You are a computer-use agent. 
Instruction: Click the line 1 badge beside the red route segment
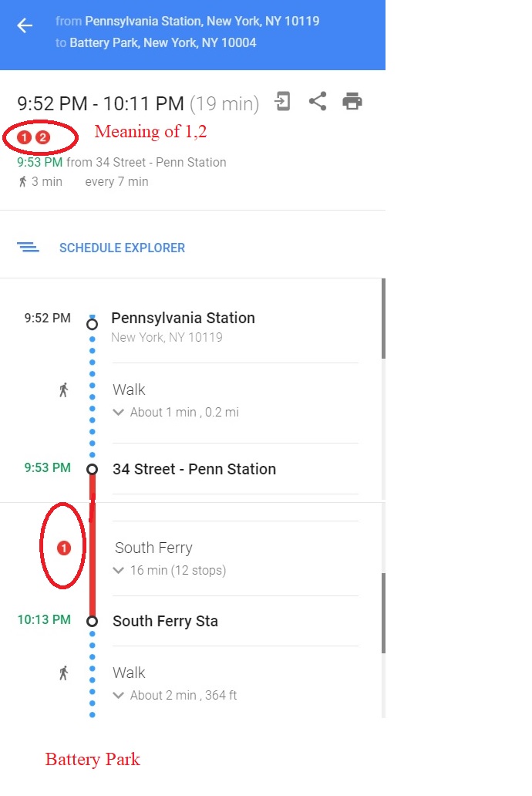(x=63, y=547)
